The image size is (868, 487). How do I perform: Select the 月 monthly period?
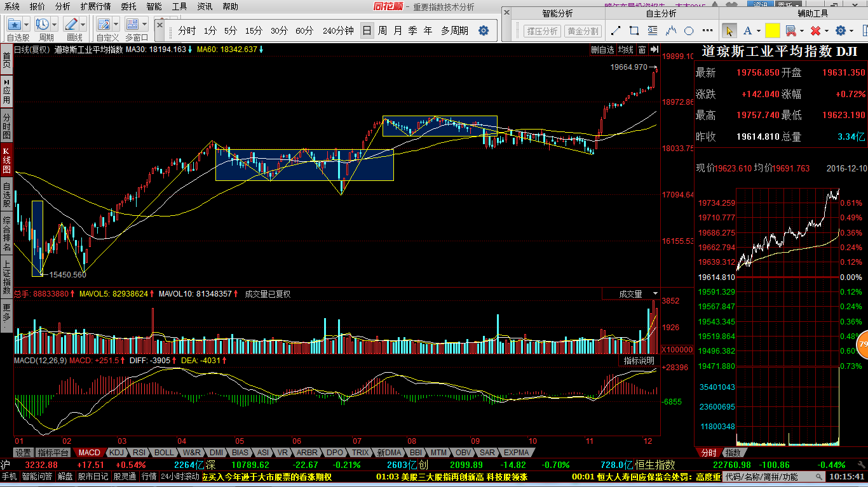coord(398,30)
